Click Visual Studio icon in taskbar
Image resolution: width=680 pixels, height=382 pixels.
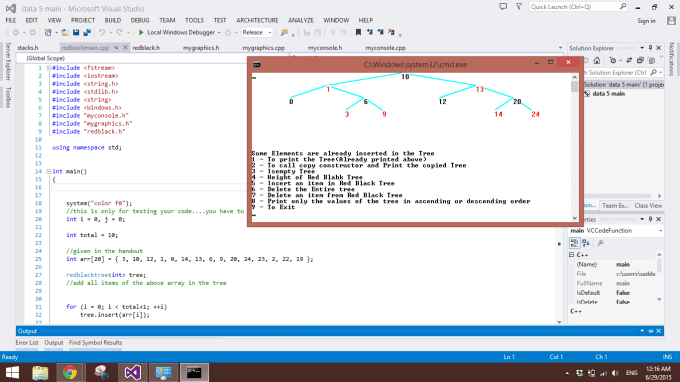133,372
